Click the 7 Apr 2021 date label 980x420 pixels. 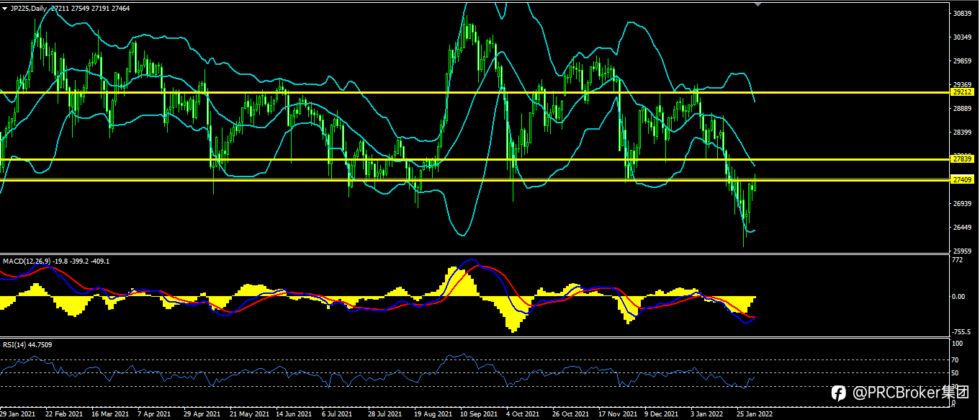(x=155, y=415)
